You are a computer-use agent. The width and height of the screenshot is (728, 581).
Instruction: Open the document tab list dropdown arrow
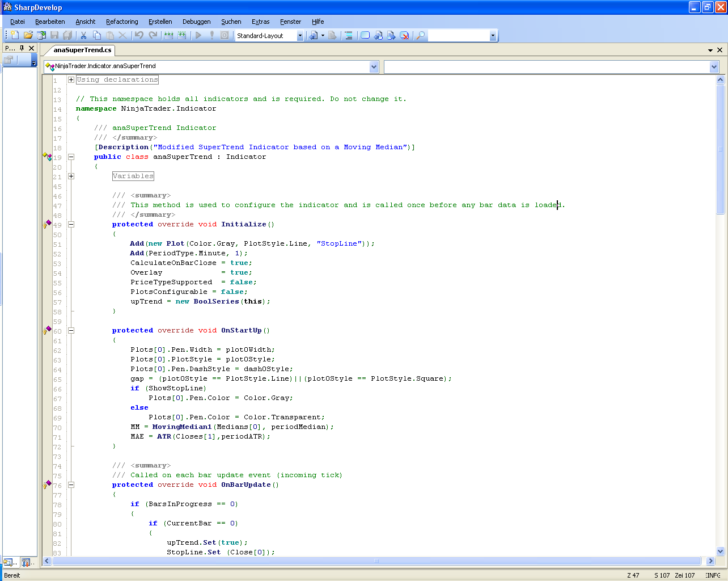(x=710, y=50)
